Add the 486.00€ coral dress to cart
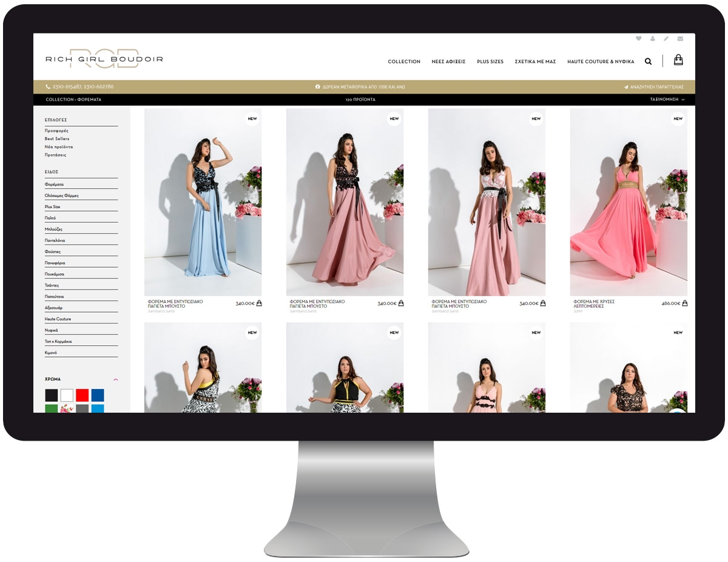Viewport: 728px width, 562px height. (x=685, y=303)
